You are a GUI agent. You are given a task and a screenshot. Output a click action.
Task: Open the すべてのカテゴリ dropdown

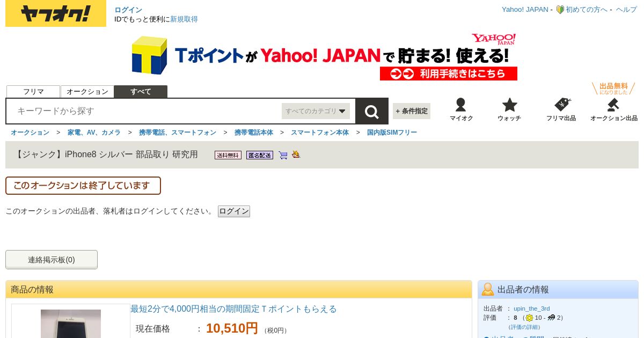[x=316, y=111]
